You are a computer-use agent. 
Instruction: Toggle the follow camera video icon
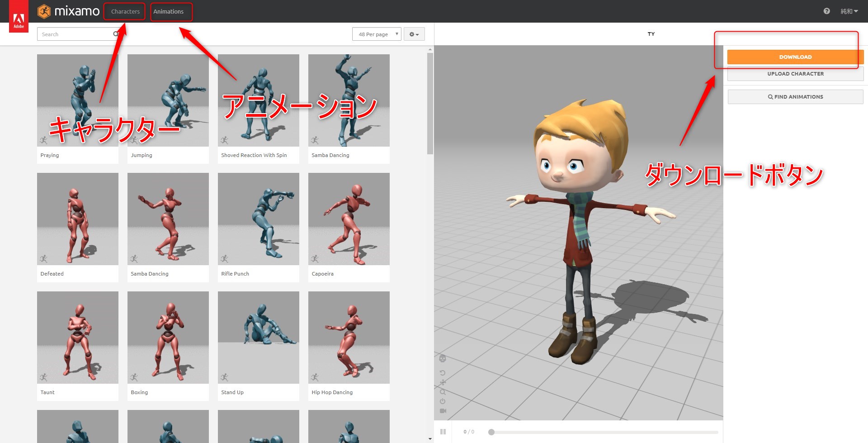click(x=443, y=411)
